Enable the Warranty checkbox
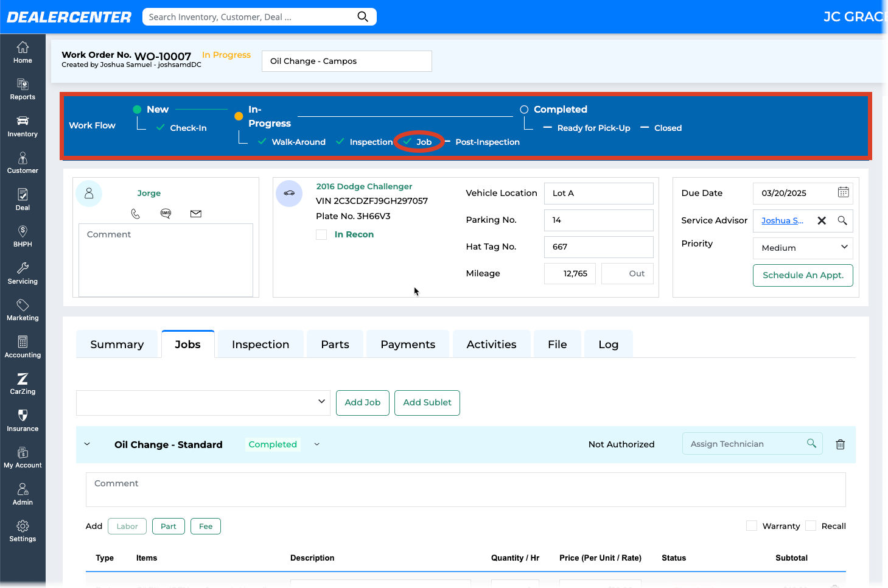 click(752, 526)
